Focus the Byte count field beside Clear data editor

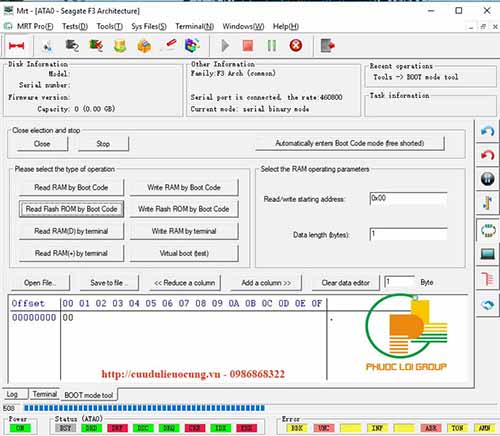click(399, 282)
